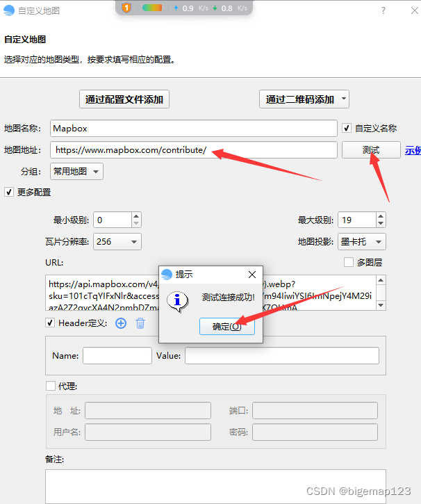
Task: Click the Header Value field
Action: (282, 355)
